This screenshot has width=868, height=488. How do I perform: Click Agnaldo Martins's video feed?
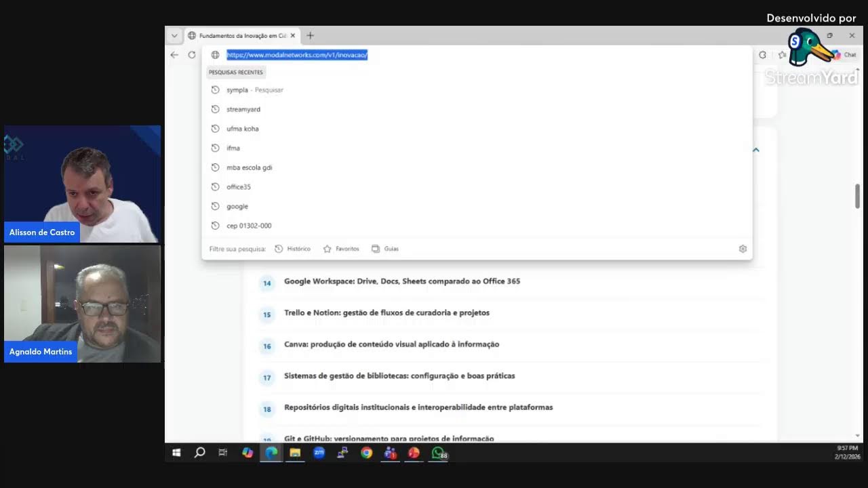82,304
